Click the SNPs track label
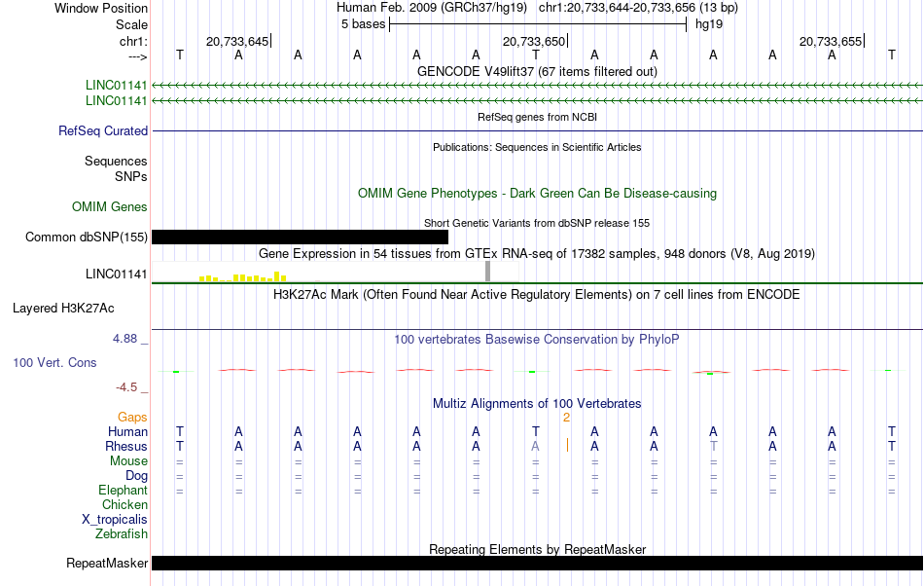This screenshot has height=586, width=924. pyautogui.click(x=131, y=176)
